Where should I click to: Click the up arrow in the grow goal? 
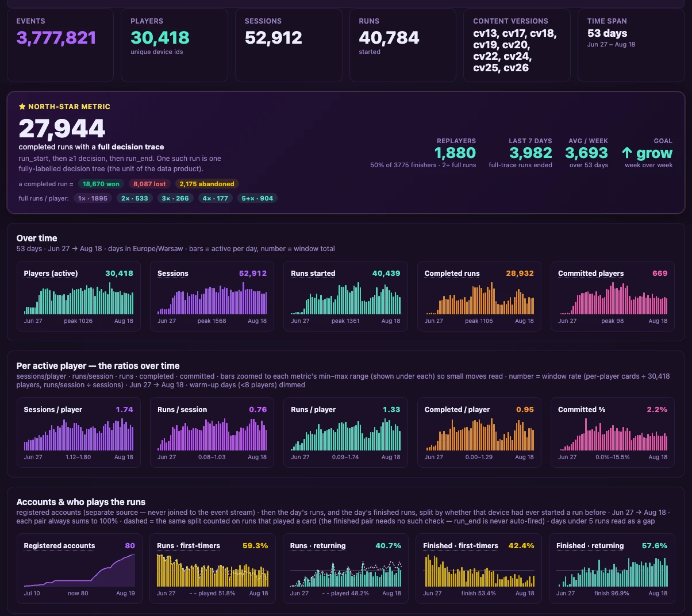627,153
